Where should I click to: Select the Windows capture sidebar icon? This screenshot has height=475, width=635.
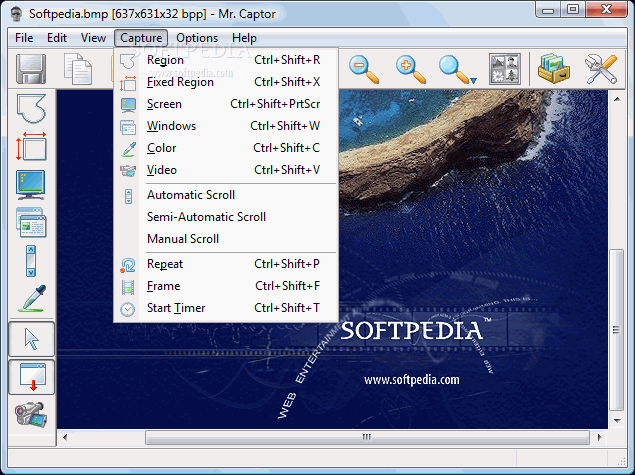[31, 222]
